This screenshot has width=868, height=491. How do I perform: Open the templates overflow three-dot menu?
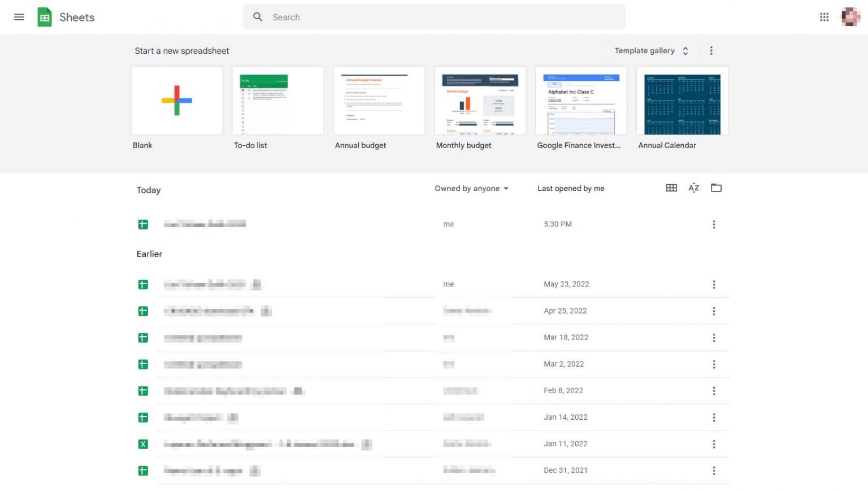(711, 50)
